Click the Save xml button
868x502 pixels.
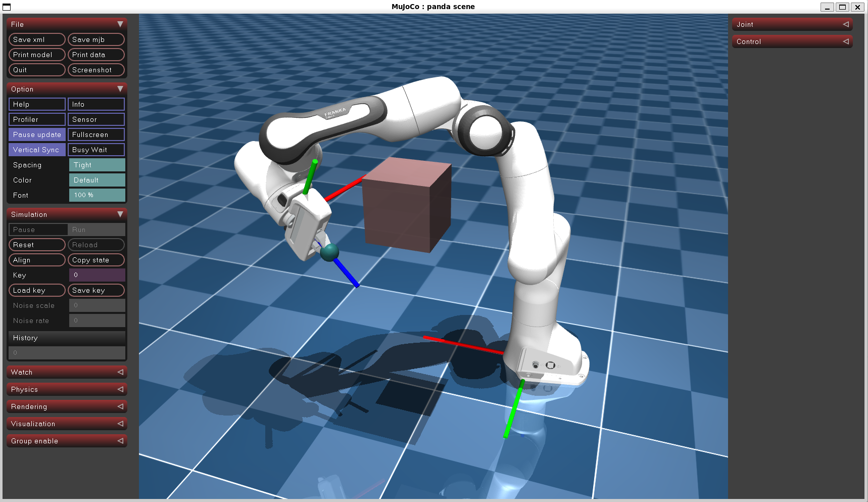[x=37, y=39]
